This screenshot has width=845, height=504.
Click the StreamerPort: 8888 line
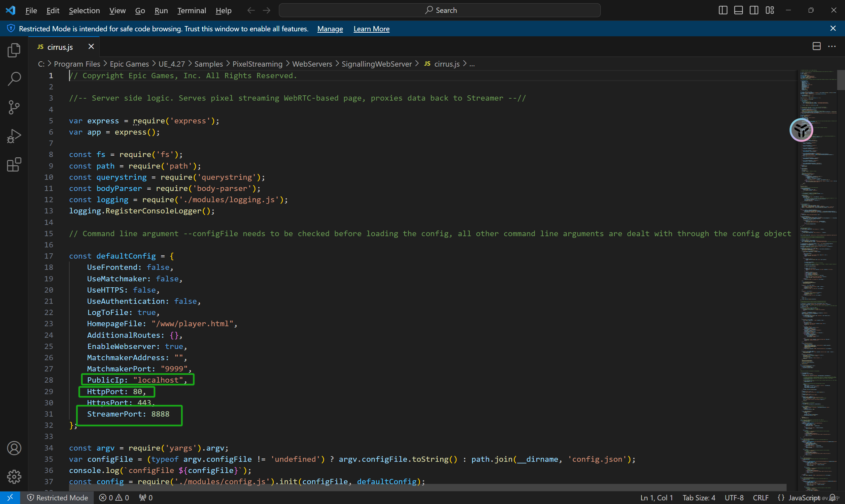[x=128, y=414]
